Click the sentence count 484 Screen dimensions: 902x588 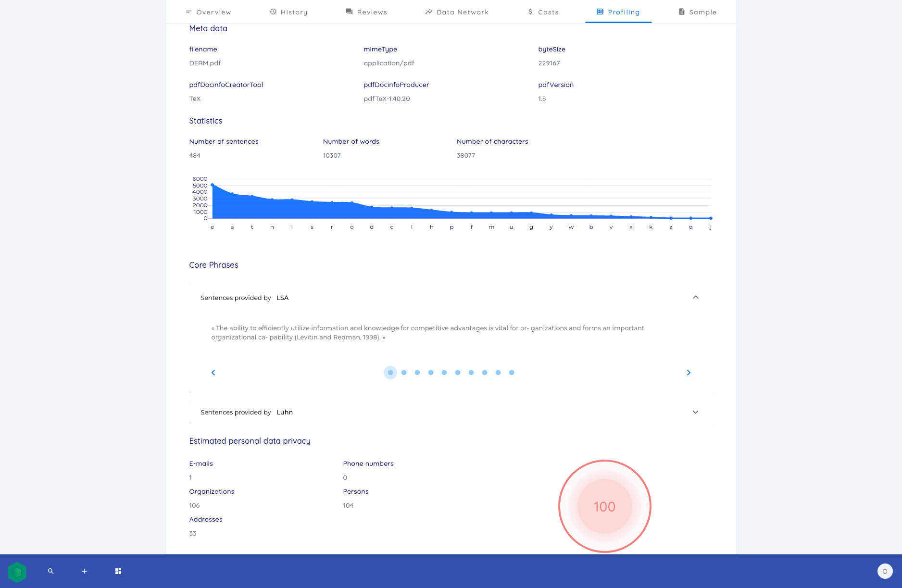195,155
